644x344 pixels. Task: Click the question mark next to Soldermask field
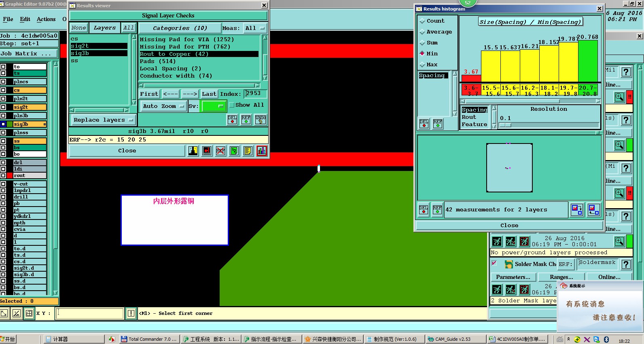pyautogui.click(x=626, y=264)
